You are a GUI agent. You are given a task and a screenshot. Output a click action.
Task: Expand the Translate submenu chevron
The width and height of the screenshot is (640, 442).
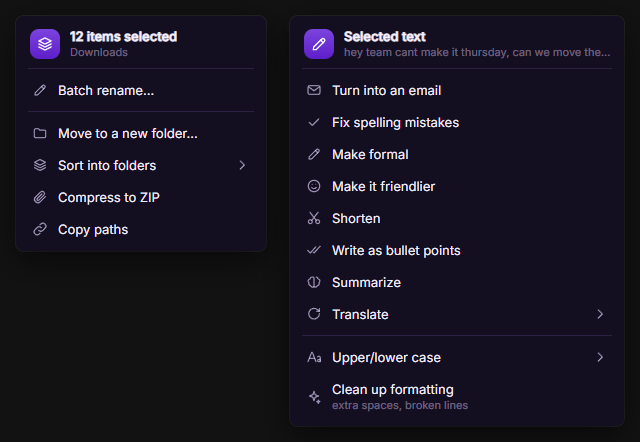tap(600, 314)
